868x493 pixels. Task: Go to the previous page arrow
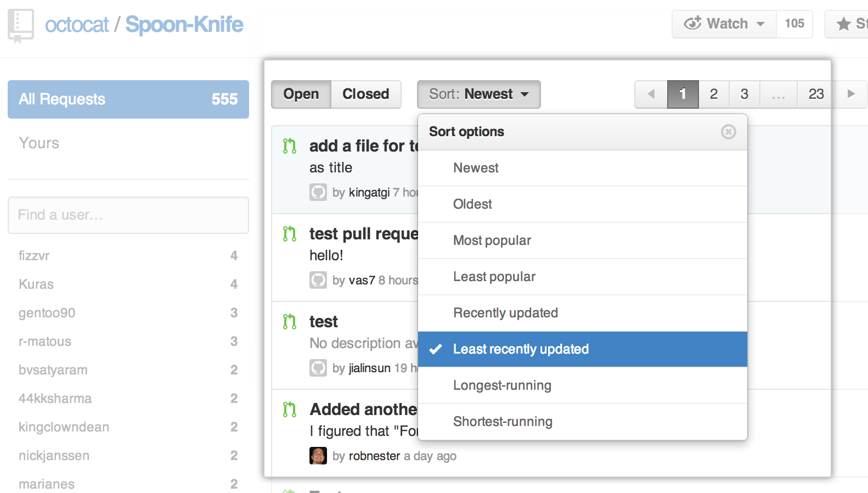(x=651, y=94)
